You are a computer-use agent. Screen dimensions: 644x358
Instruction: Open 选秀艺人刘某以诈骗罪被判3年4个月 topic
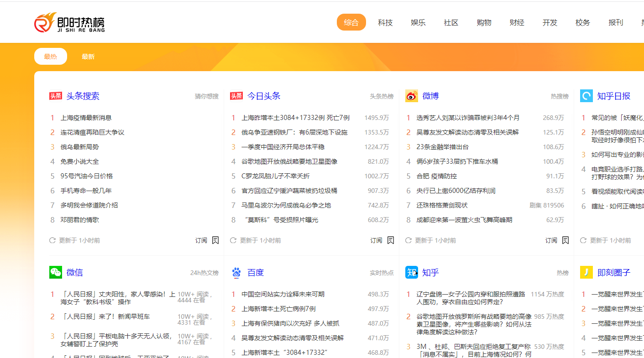468,118
